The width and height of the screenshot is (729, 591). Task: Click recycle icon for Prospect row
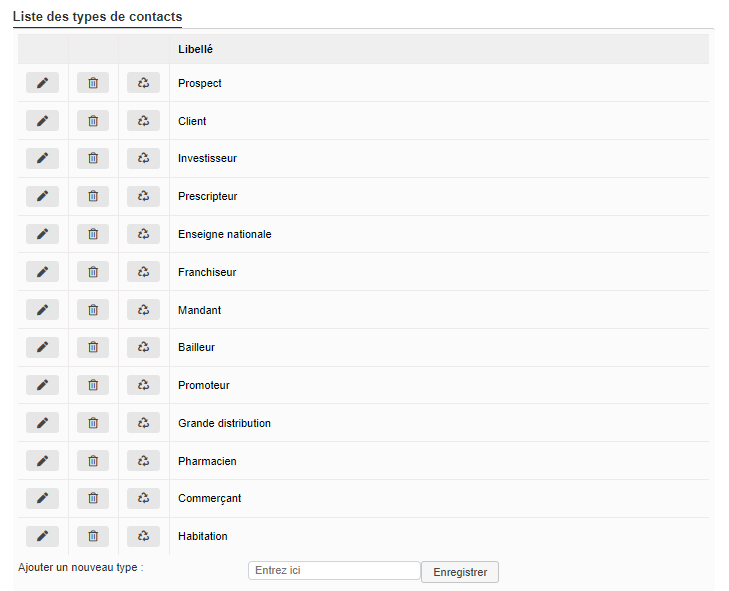[143, 83]
